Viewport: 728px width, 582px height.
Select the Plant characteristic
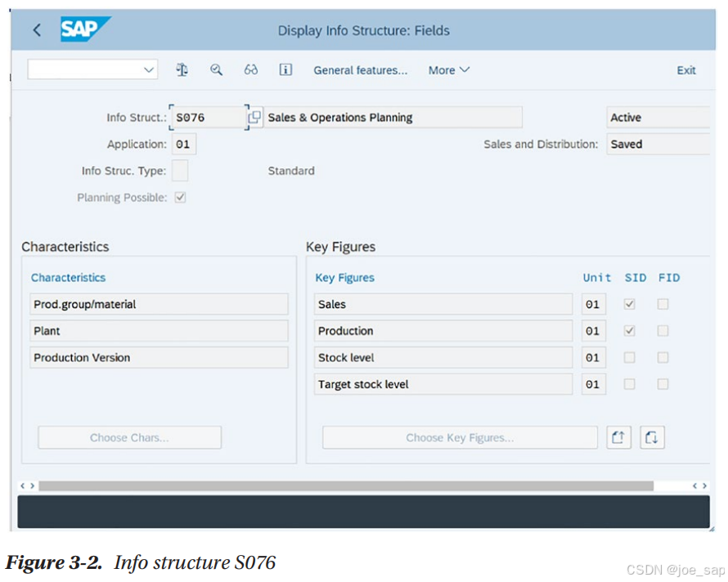pyautogui.click(x=159, y=331)
